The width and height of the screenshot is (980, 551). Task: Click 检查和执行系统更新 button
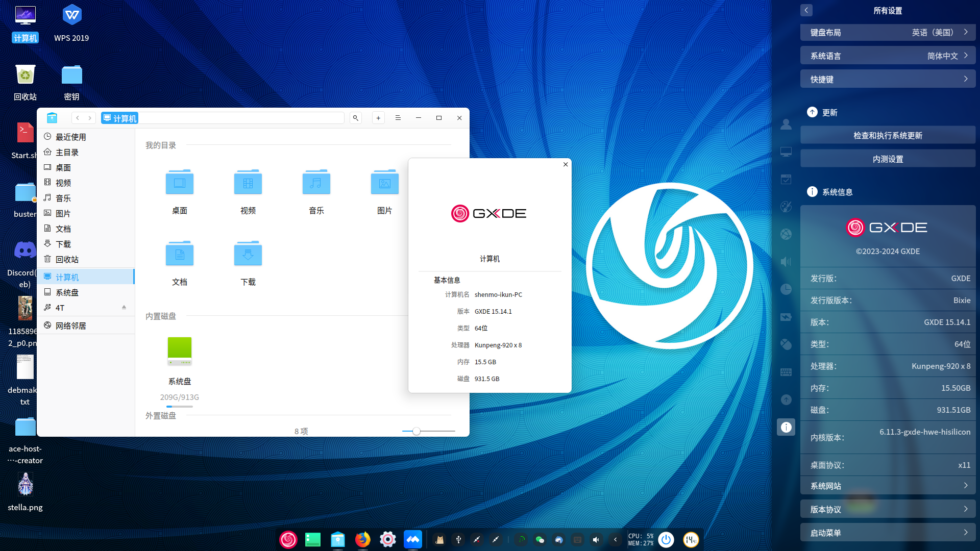click(888, 135)
